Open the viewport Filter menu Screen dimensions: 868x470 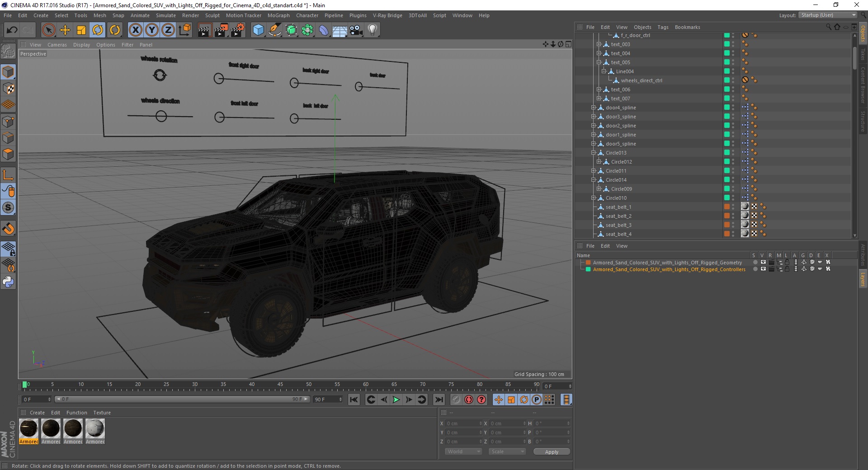[x=127, y=45]
